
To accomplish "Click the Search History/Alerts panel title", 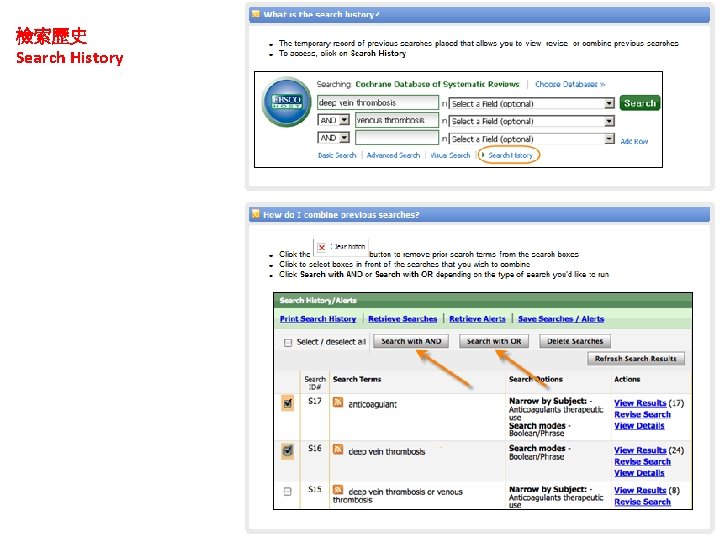I will click(x=318, y=300).
